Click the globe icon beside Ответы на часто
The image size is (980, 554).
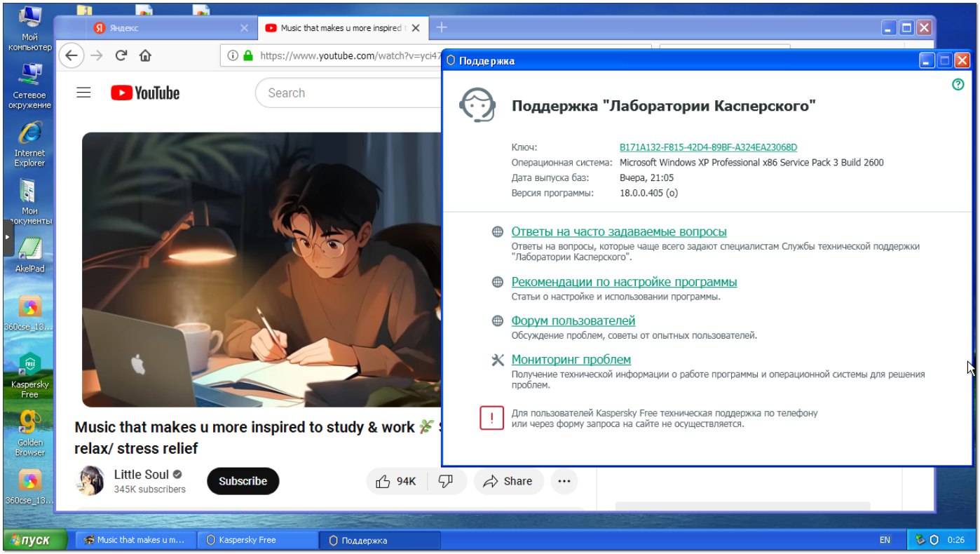tap(498, 232)
